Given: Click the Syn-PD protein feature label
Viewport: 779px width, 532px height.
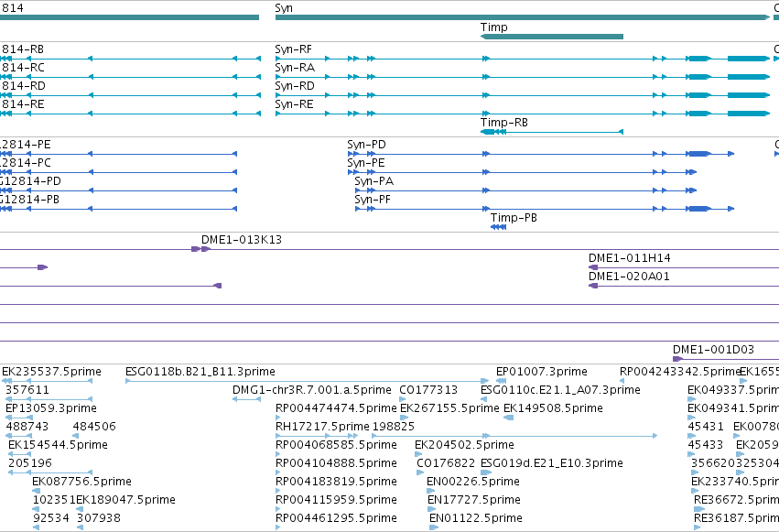Looking at the screenshot, I should (x=366, y=145).
